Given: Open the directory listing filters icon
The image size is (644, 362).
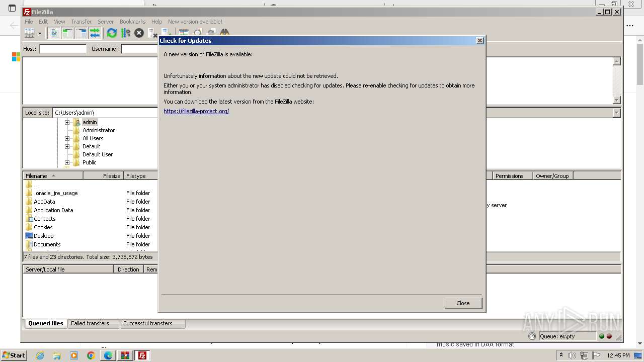Looking at the screenshot, I should (184, 33).
